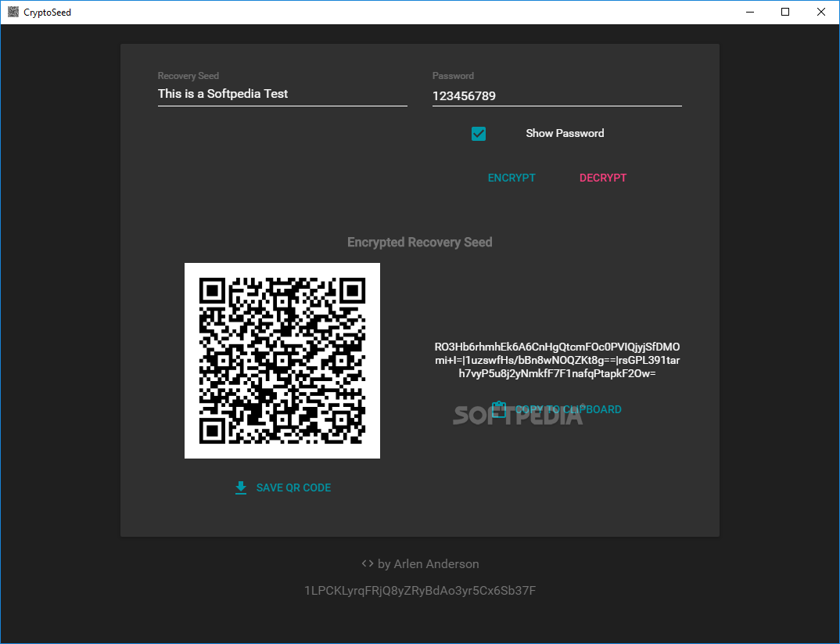Click the Encrypted Recovery Seed heading
The width and height of the screenshot is (840, 644).
[419, 242]
